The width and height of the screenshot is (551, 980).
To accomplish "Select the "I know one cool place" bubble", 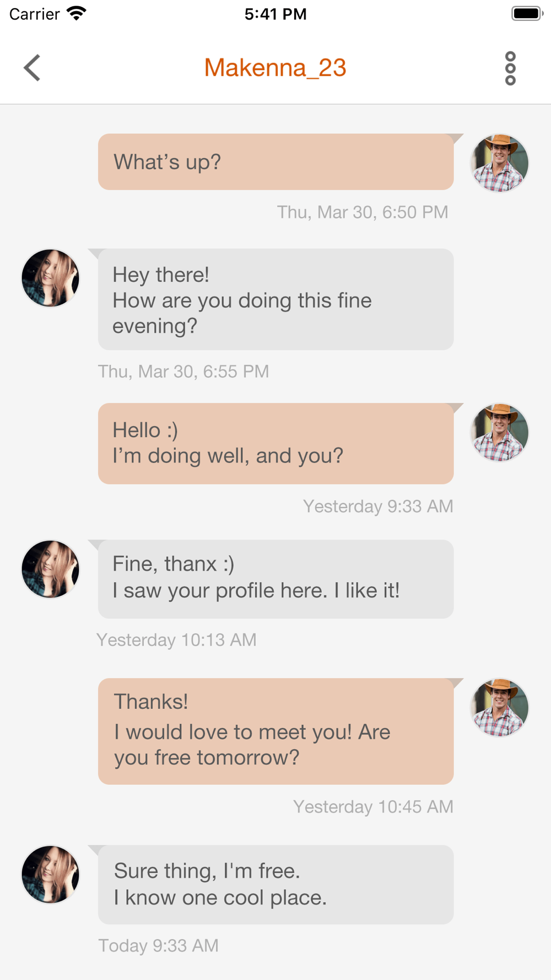I will 275,885.
